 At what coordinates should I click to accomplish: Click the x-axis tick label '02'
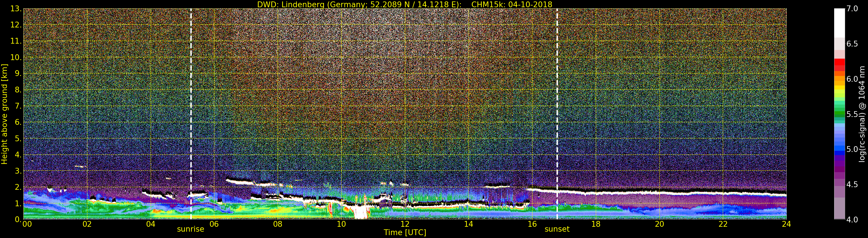pyautogui.click(x=87, y=224)
